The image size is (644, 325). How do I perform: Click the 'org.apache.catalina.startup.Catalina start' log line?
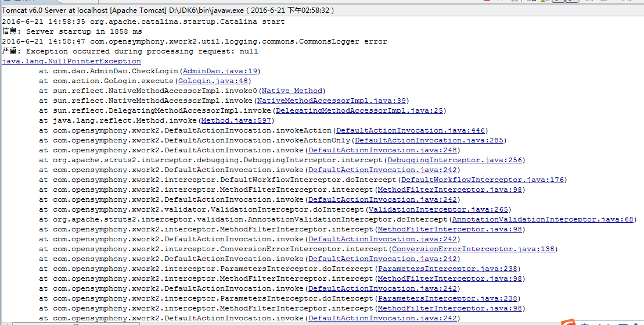pyautogui.click(x=143, y=22)
